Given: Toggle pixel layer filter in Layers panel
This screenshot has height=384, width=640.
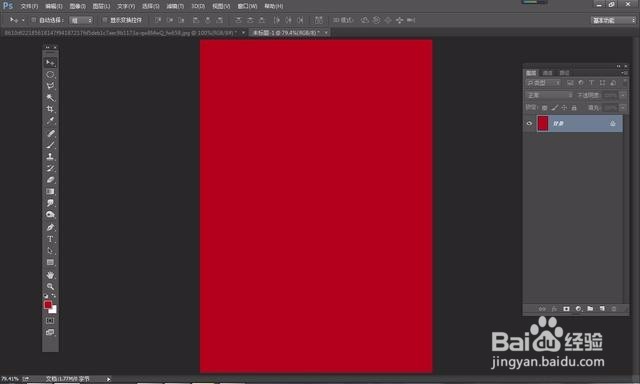Looking at the screenshot, I should point(570,83).
